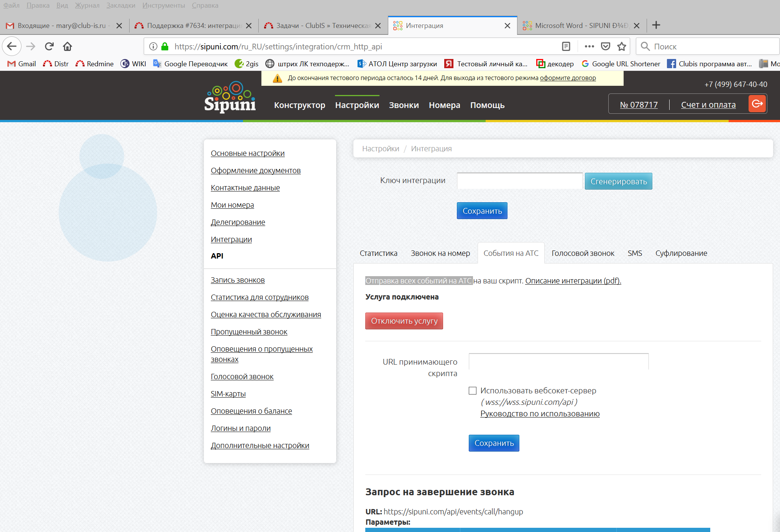
Task: Open Мои номера in sidebar
Action: (232, 205)
